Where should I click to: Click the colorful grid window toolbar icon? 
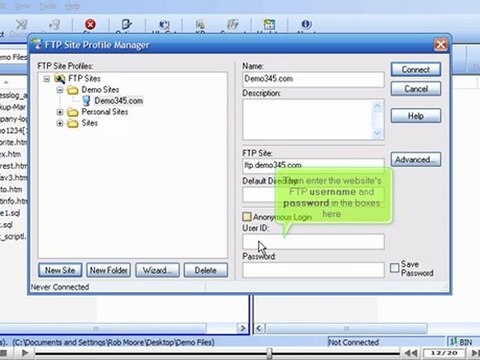point(269,24)
